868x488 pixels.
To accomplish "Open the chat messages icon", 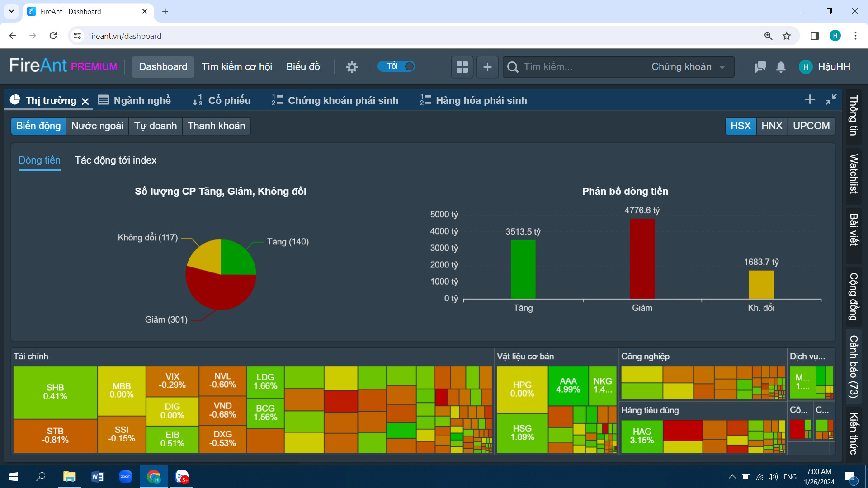I will 760,67.
